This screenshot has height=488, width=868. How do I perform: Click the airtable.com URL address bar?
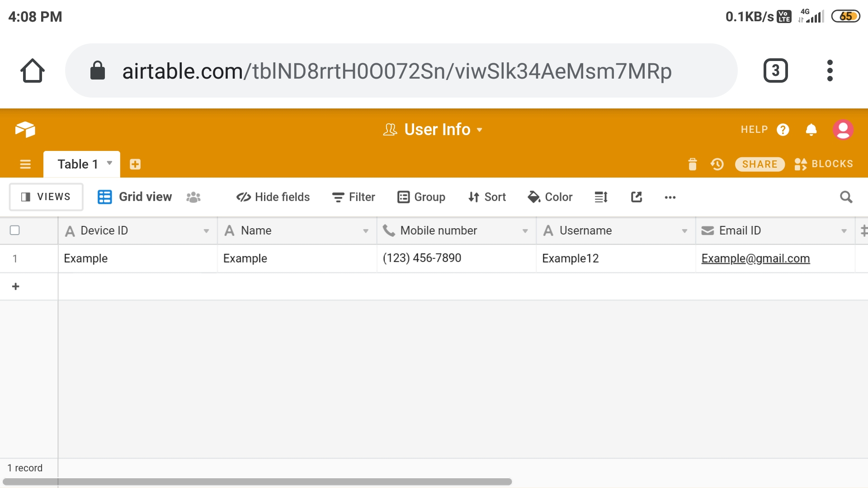pyautogui.click(x=401, y=70)
